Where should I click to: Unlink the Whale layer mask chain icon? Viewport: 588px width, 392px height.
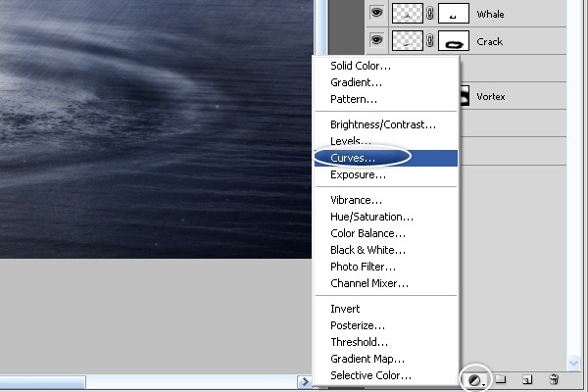pos(430,13)
